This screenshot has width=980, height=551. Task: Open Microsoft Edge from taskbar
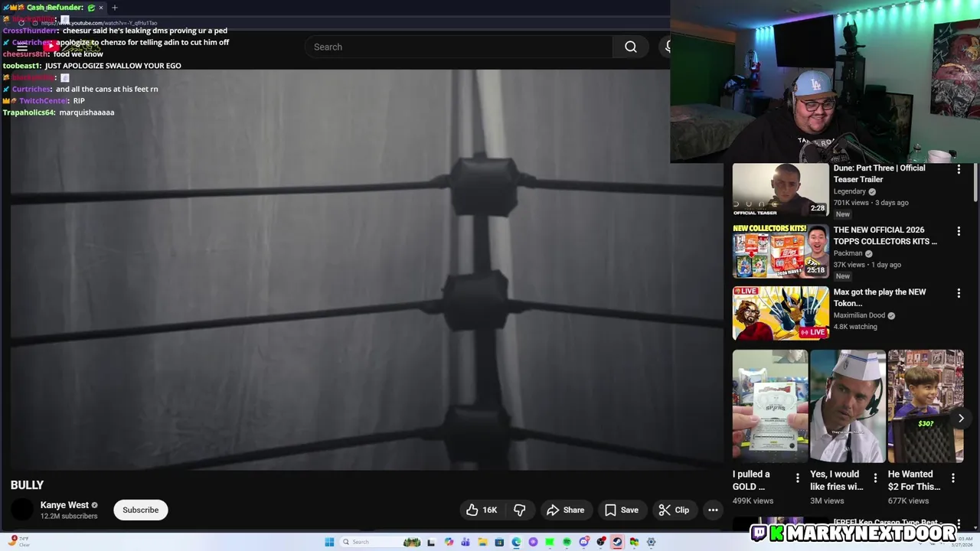[x=516, y=542]
